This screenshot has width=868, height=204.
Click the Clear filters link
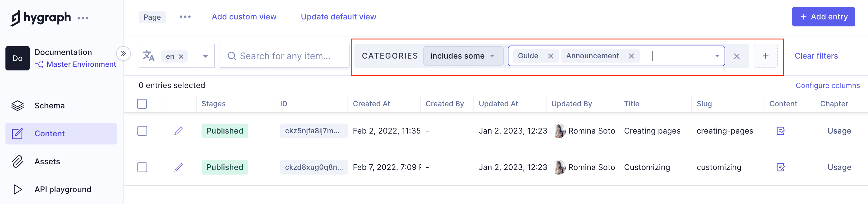click(x=816, y=56)
